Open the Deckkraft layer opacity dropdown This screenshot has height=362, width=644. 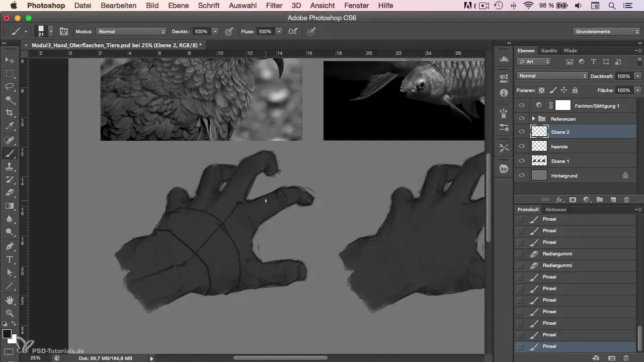tap(638, 76)
